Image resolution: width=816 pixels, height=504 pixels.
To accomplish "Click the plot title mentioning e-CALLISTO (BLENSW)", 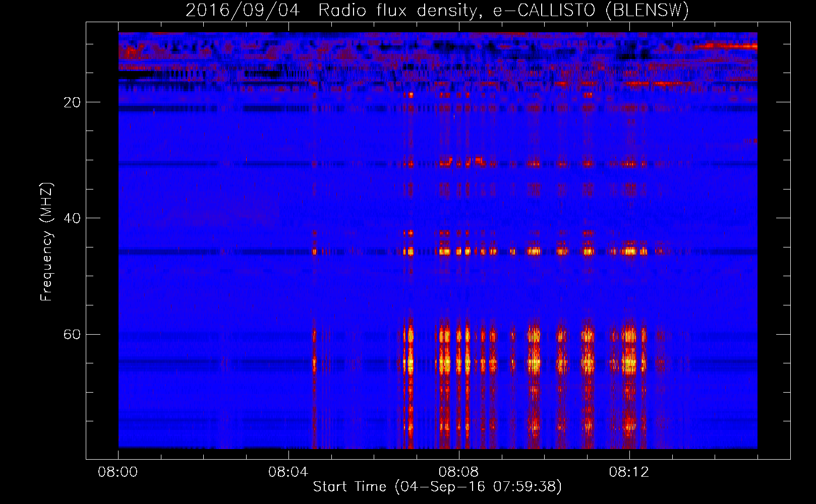I will click(437, 11).
